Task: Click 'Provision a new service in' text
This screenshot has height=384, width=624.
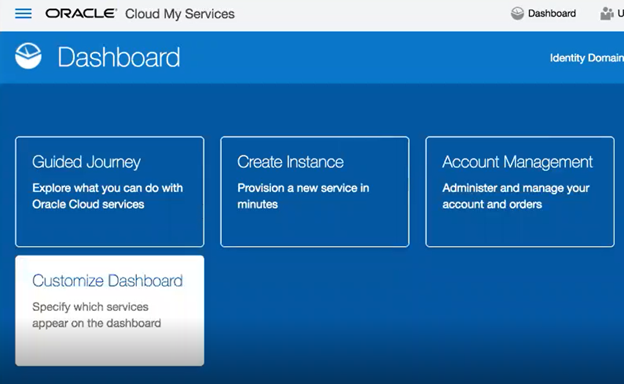Action: (x=303, y=188)
